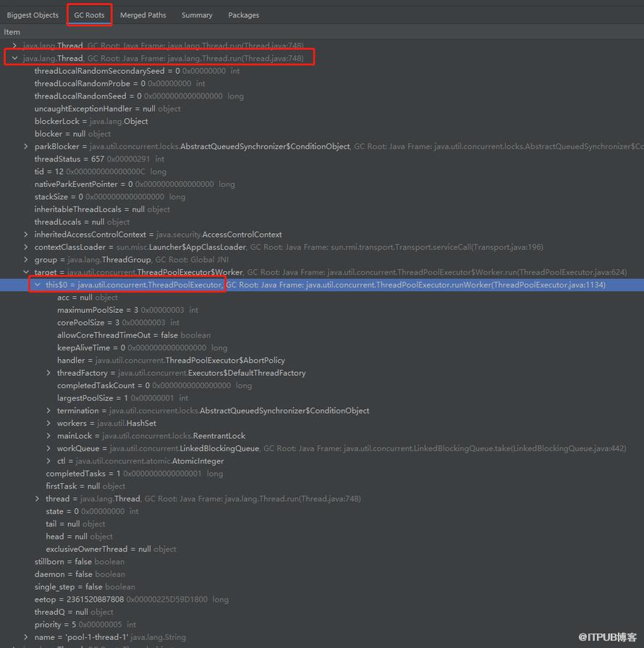Select the Merged Paths tab
The image size is (644, 648).
(143, 15)
